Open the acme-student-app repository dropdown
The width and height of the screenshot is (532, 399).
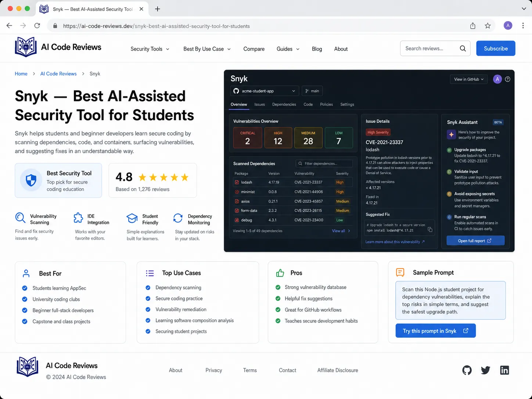pyautogui.click(x=265, y=91)
